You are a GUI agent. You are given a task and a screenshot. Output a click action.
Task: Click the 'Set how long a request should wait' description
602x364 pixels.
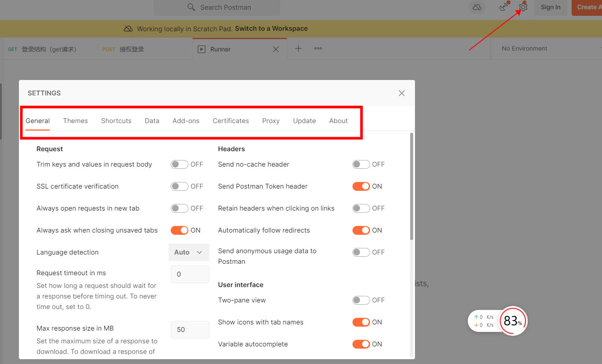point(97,296)
